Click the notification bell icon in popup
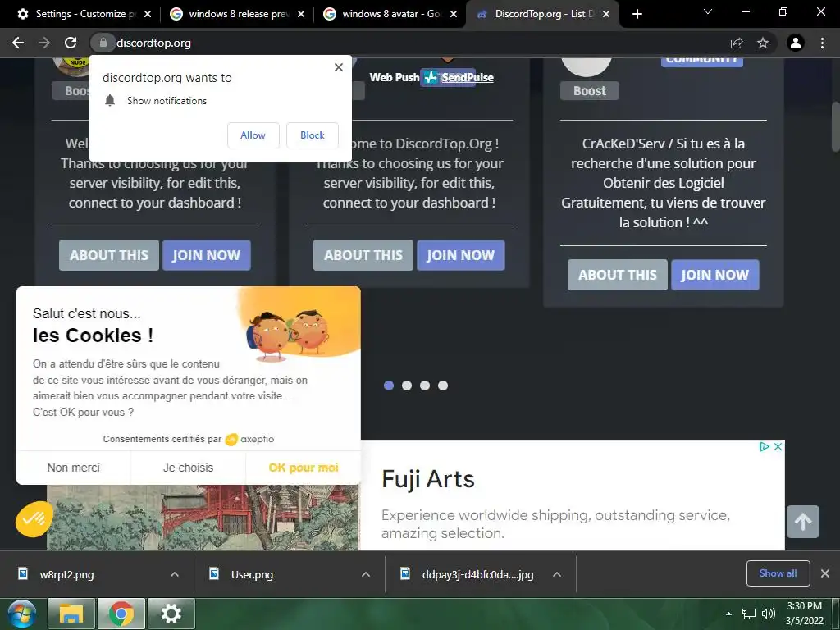This screenshot has height=630, width=840. [x=110, y=100]
